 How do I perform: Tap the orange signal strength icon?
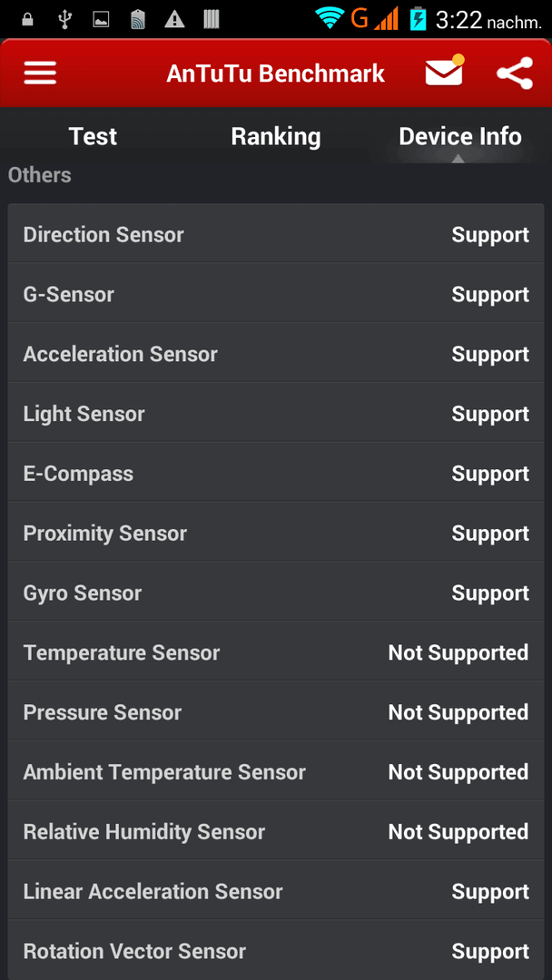point(386,19)
